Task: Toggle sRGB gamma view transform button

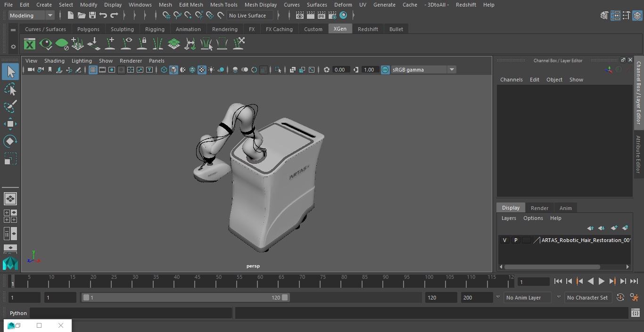Action: (x=385, y=70)
